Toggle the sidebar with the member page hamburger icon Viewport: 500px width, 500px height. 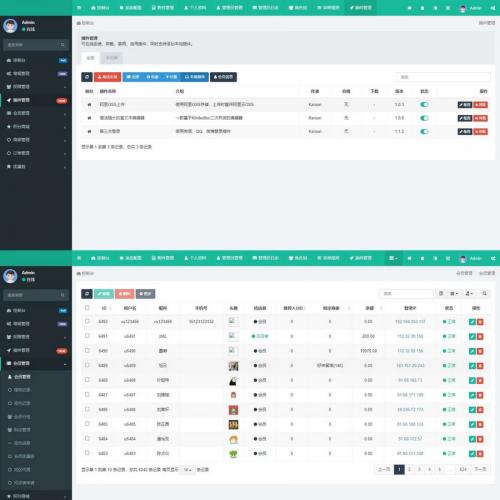coord(79,258)
